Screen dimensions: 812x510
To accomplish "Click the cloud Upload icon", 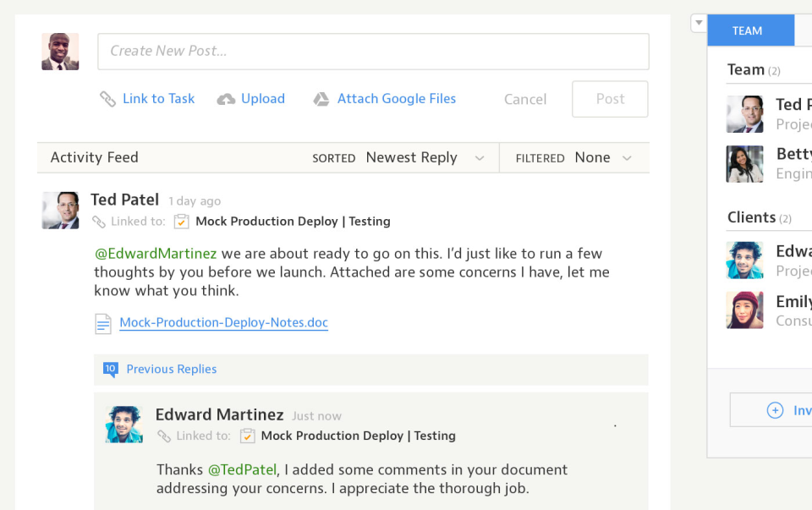I will [x=226, y=99].
